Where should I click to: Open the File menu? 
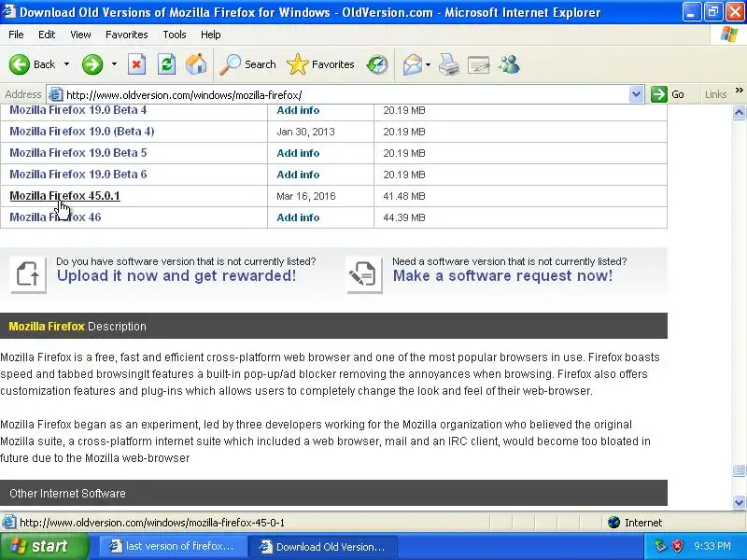pos(16,35)
